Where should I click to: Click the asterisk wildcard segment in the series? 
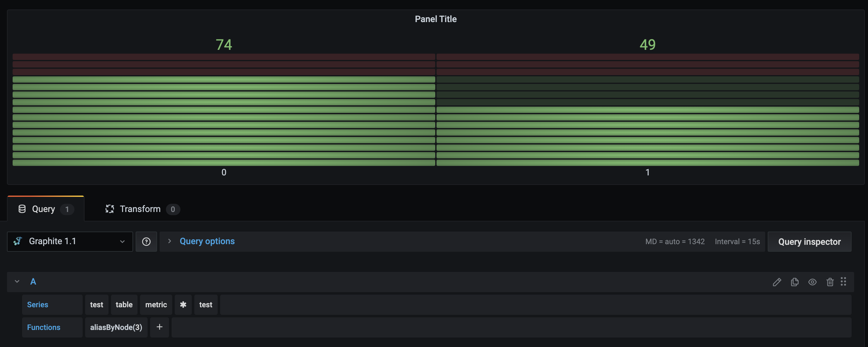[x=183, y=304]
